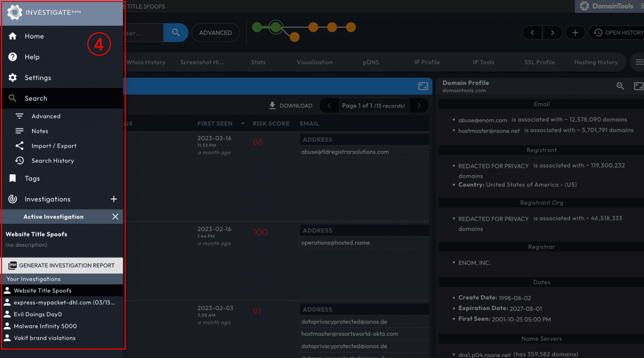Select express-mypacket-dhl.com investigation

click(x=62, y=302)
